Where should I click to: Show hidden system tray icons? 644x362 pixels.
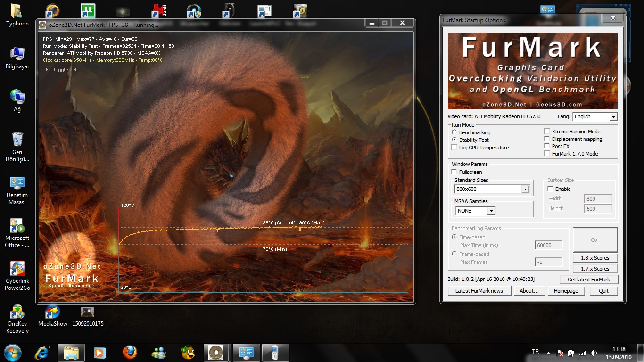pos(548,353)
